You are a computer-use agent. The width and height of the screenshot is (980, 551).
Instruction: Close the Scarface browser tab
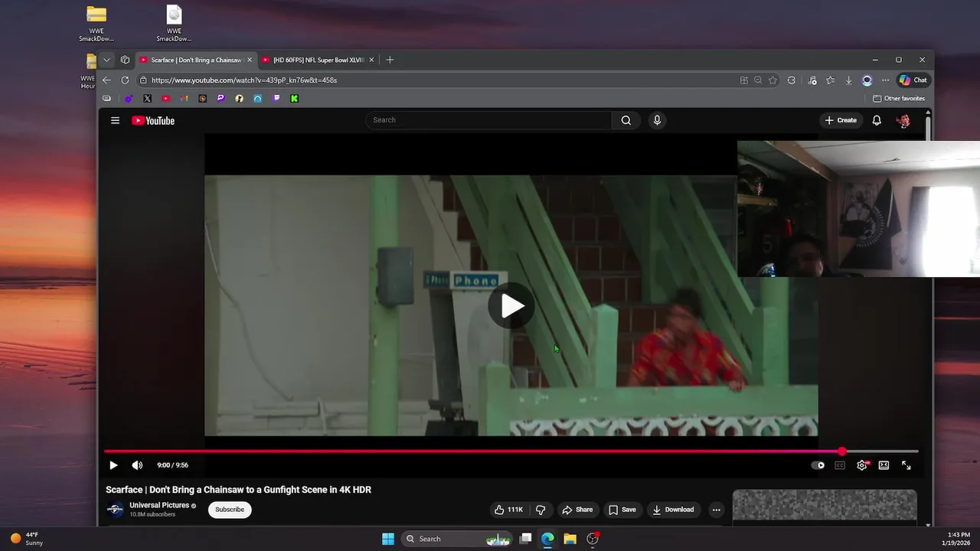pos(249,60)
